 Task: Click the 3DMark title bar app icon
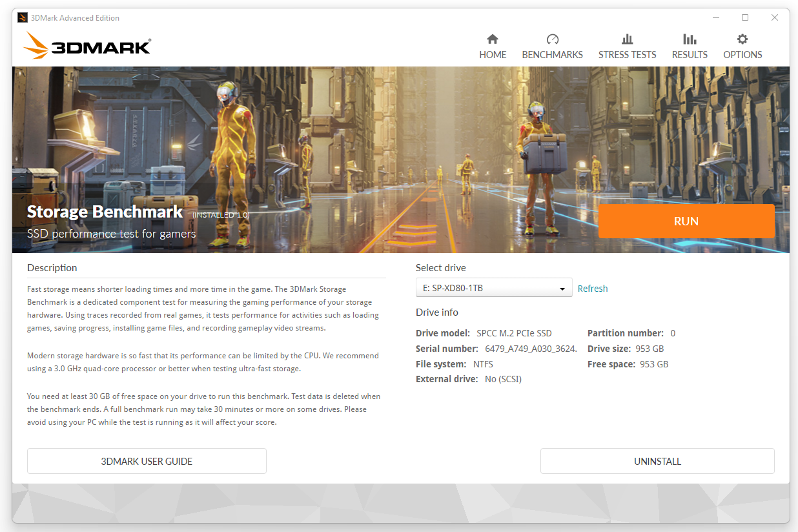[x=23, y=17]
